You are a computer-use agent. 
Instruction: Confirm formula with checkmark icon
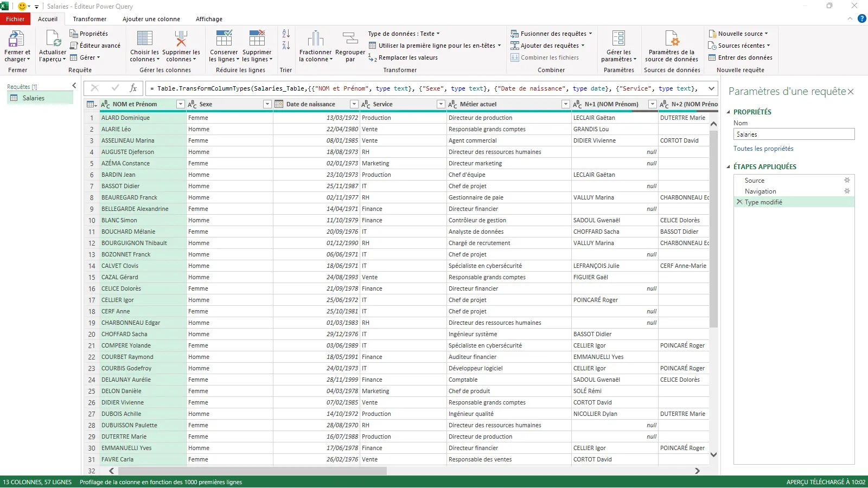pos(115,88)
